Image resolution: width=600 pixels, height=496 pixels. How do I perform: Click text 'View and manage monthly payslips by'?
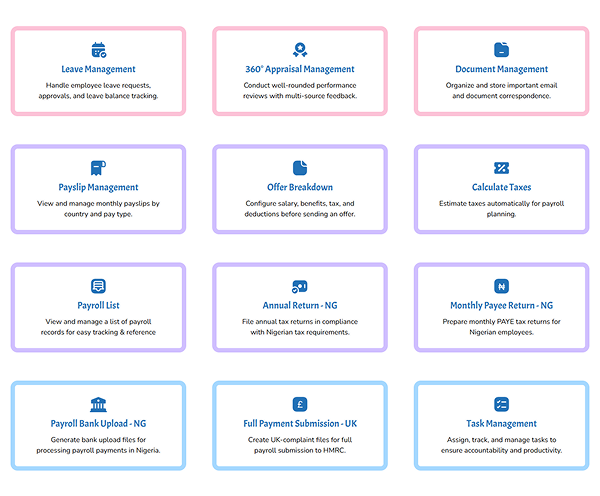pos(98,204)
